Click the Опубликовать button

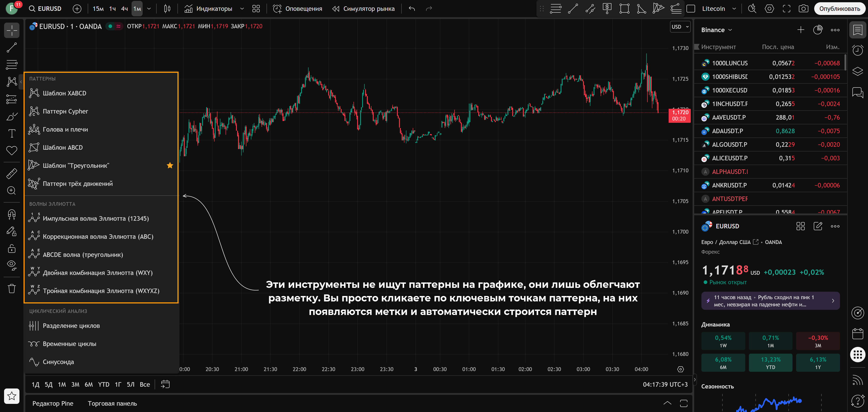click(839, 9)
